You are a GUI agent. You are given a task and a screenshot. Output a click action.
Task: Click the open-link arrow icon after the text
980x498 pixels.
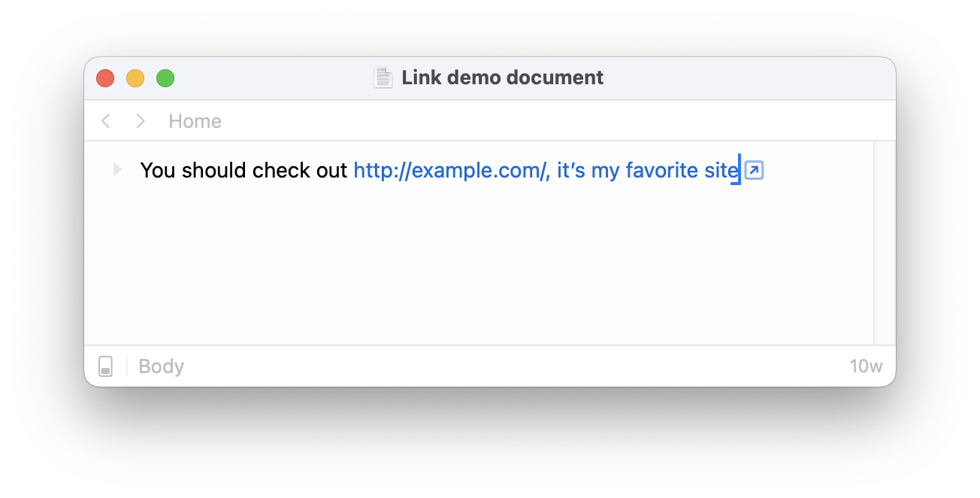click(x=754, y=171)
